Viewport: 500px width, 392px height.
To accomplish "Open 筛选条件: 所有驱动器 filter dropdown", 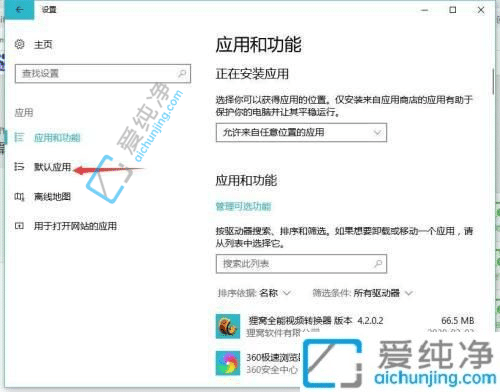I will pyautogui.click(x=363, y=293).
